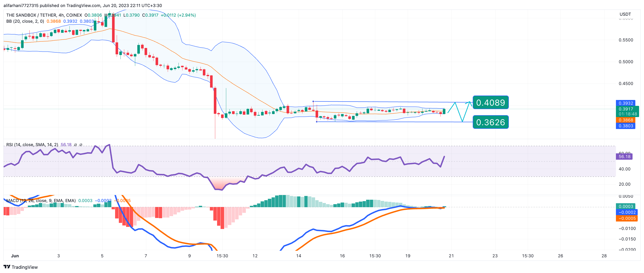
Task: Click the THE SANDBOX / TETHER symbol title
Action: click(x=44, y=15)
